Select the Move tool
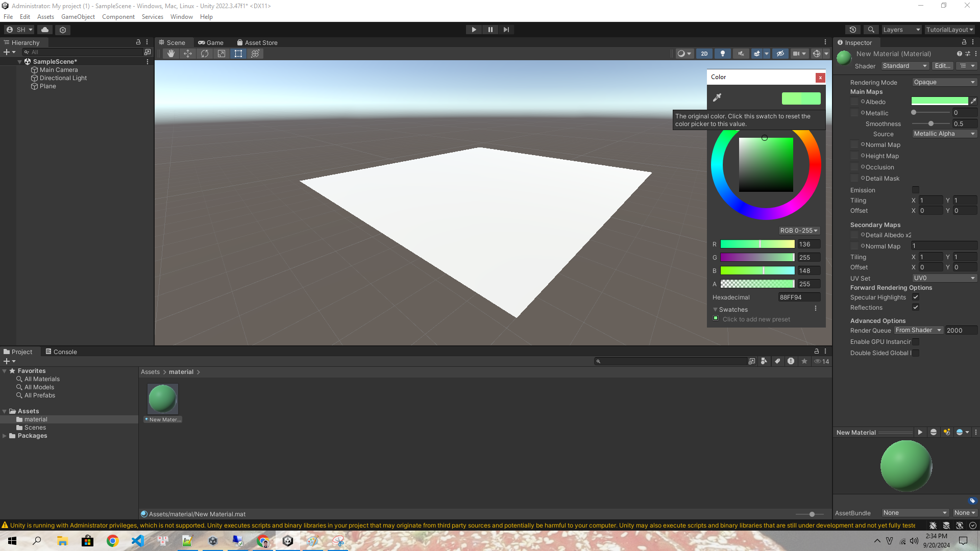 [x=188, y=54]
